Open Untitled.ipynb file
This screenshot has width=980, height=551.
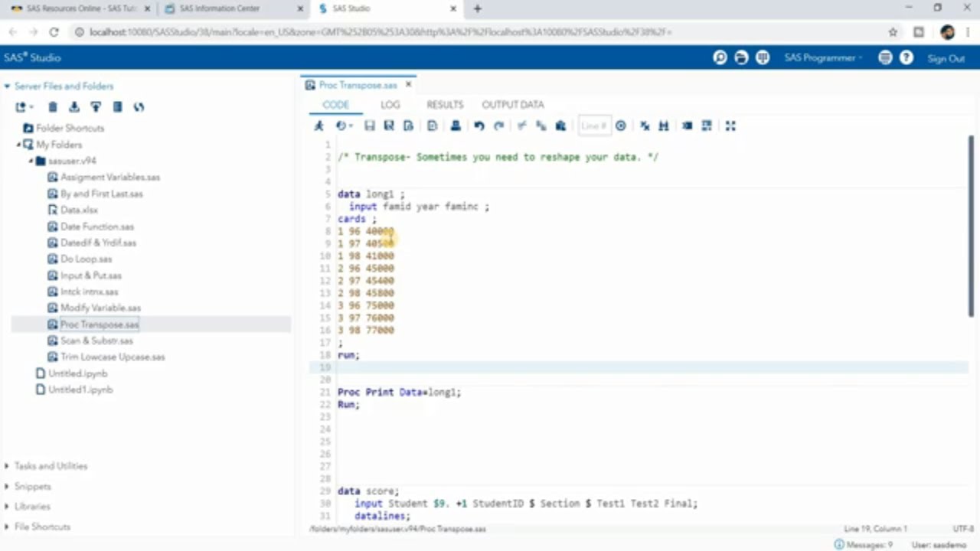[77, 373]
